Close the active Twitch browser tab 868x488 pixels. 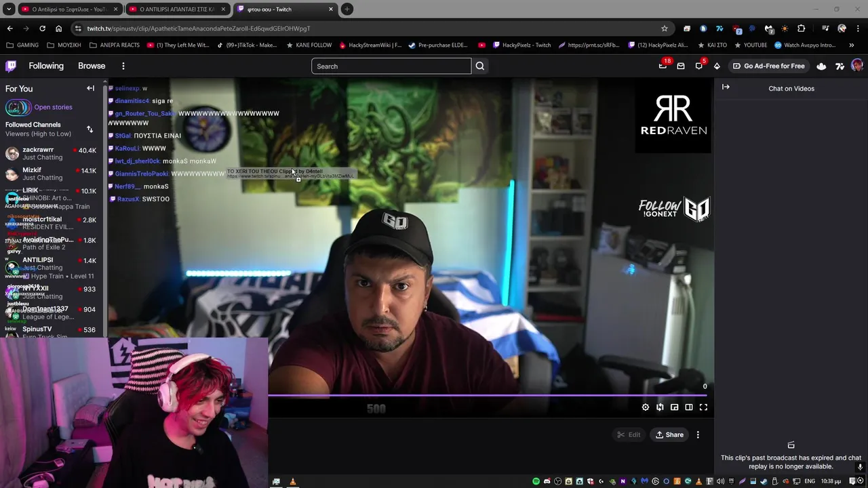(x=331, y=9)
